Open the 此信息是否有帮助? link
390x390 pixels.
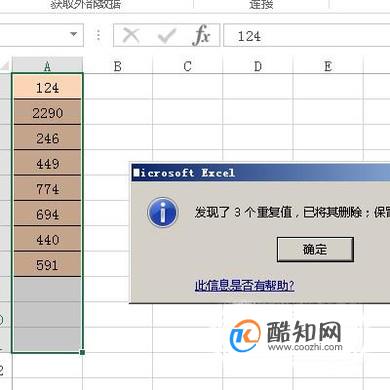tap(244, 286)
